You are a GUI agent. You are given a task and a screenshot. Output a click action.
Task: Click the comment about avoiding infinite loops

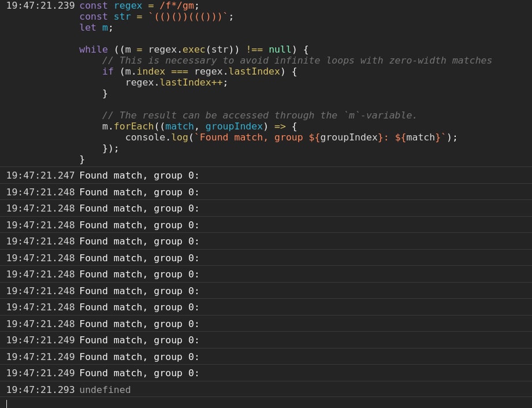[x=297, y=61]
